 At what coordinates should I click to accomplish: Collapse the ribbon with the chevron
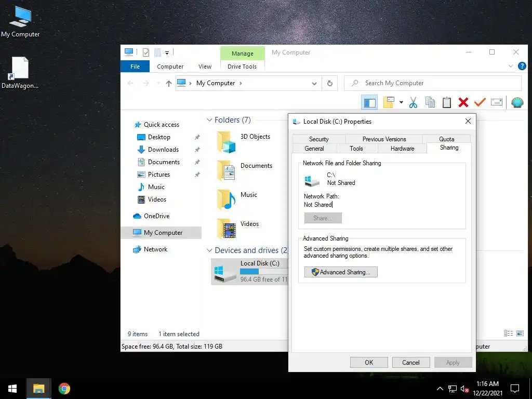point(510,66)
